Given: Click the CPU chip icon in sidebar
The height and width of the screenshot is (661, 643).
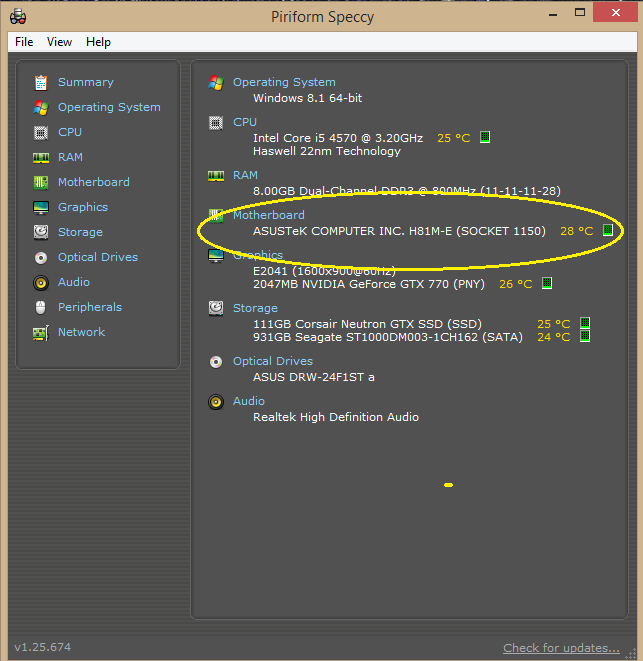Looking at the screenshot, I should tap(41, 133).
